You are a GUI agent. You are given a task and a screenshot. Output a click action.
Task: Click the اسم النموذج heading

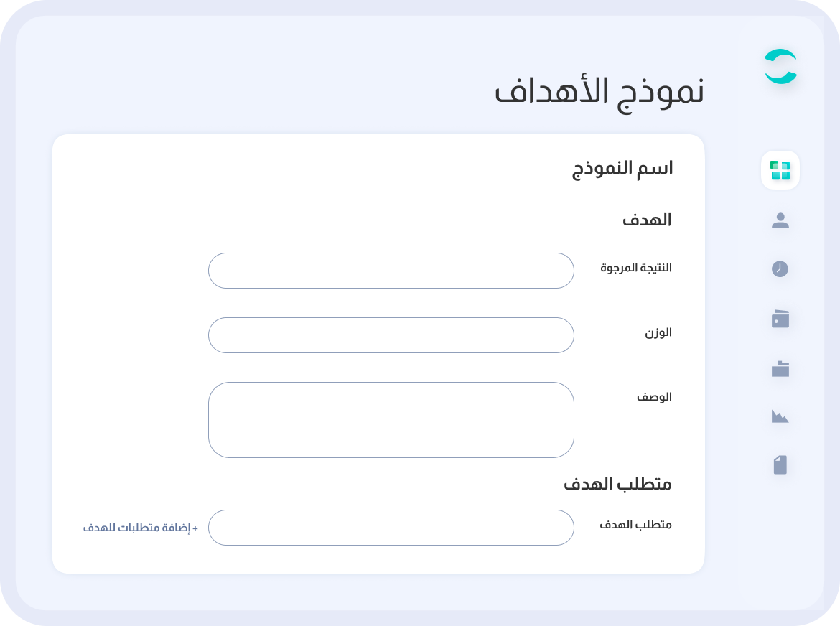622,169
